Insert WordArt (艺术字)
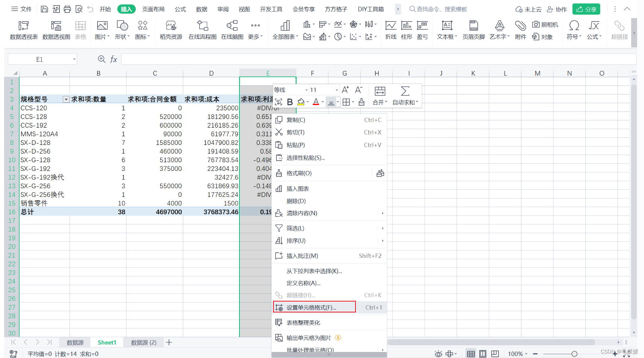This screenshot has width=644, height=358. pyautogui.click(x=500, y=30)
